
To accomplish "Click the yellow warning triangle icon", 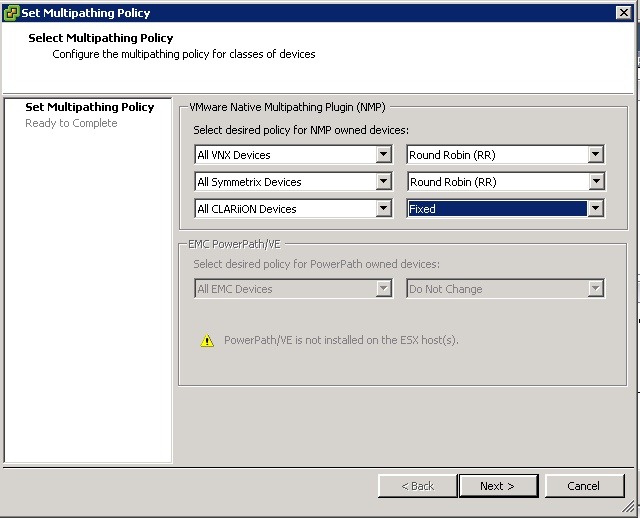I will pyautogui.click(x=207, y=341).
